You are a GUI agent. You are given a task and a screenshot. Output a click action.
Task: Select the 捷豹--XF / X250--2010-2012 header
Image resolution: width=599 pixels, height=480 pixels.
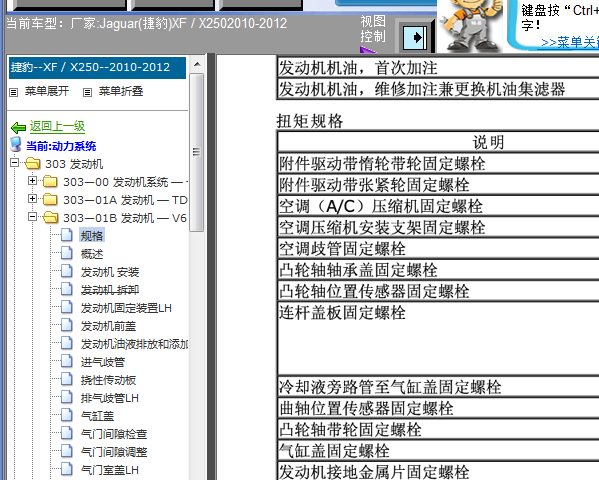click(97, 68)
